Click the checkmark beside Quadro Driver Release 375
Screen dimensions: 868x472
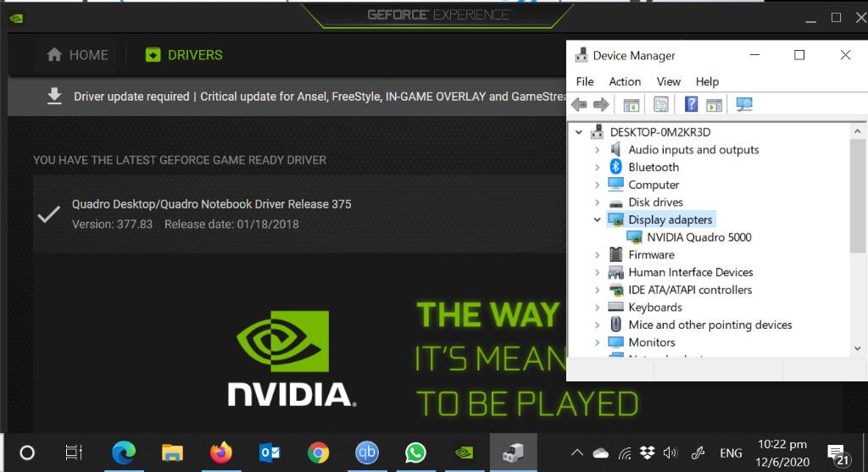(x=48, y=214)
